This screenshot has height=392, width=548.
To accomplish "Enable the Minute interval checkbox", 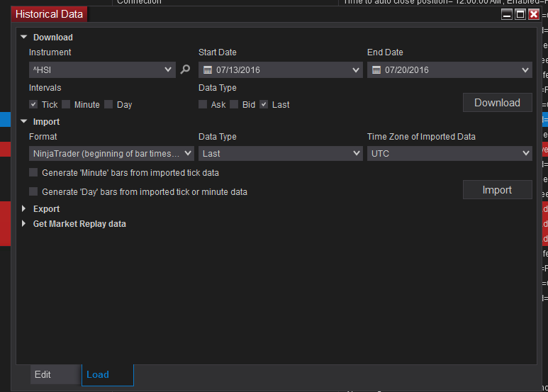I will [66, 104].
